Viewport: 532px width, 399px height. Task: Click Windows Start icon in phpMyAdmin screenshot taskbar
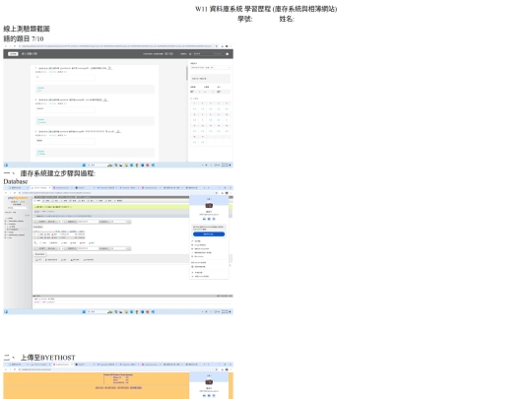pos(84,311)
